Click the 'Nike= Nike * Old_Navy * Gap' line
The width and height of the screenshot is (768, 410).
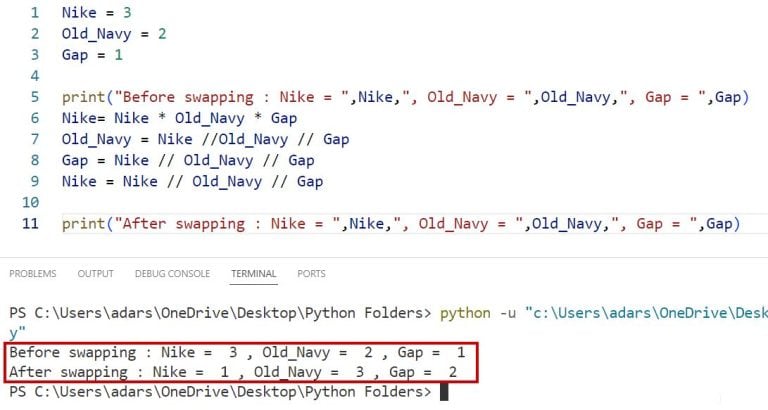click(x=179, y=118)
